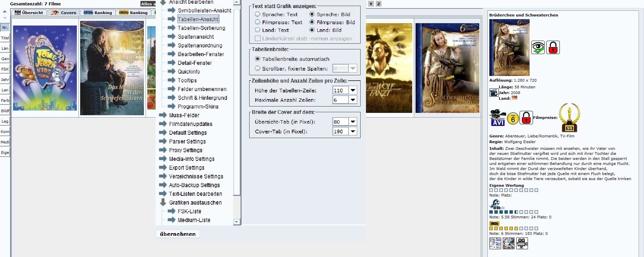Open the 'Höhe der Tabellen-Zeile' dropdown
Image resolution: width=644 pixels, height=257 pixels.
pyautogui.click(x=353, y=90)
